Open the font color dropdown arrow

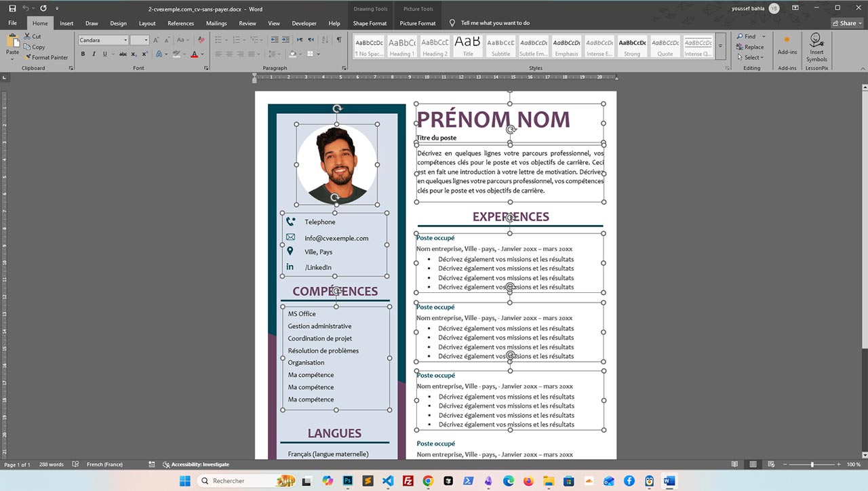[x=203, y=54]
